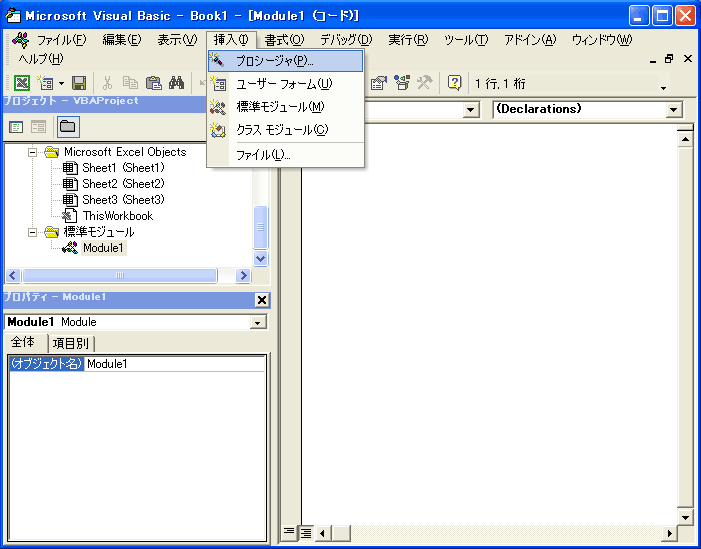
Task: Select ThisWorkbook in project tree
Action: [118, 216]
